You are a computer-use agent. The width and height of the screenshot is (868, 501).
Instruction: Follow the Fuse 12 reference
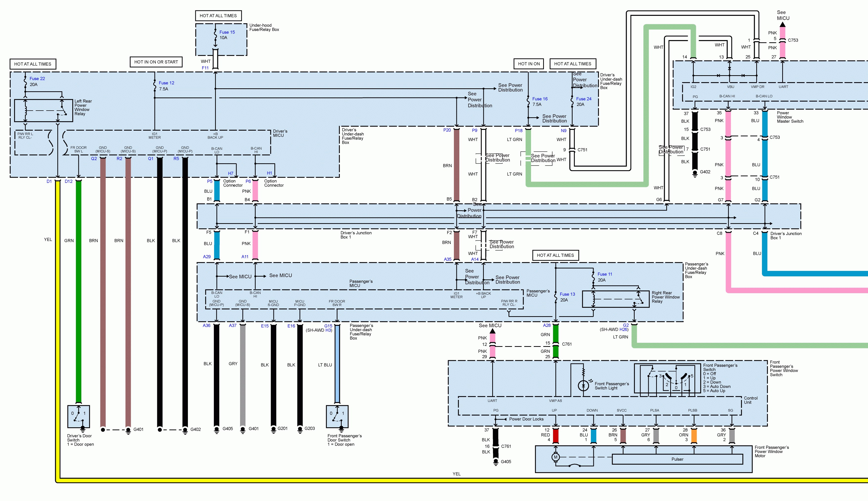click(166, 83)
